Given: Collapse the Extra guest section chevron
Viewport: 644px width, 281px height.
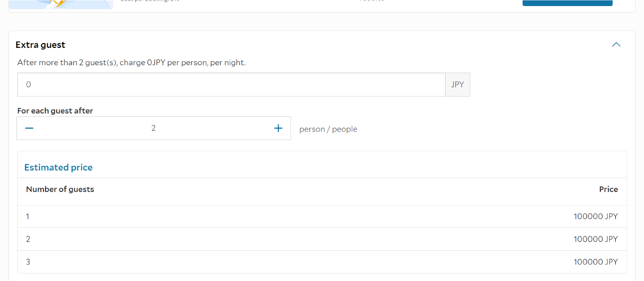Looking at the screenshot, I should coord(616,45).
